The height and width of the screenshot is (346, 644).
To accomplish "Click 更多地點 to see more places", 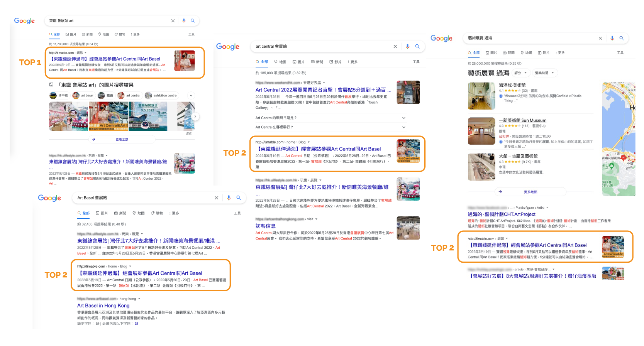I will (530, 192).
